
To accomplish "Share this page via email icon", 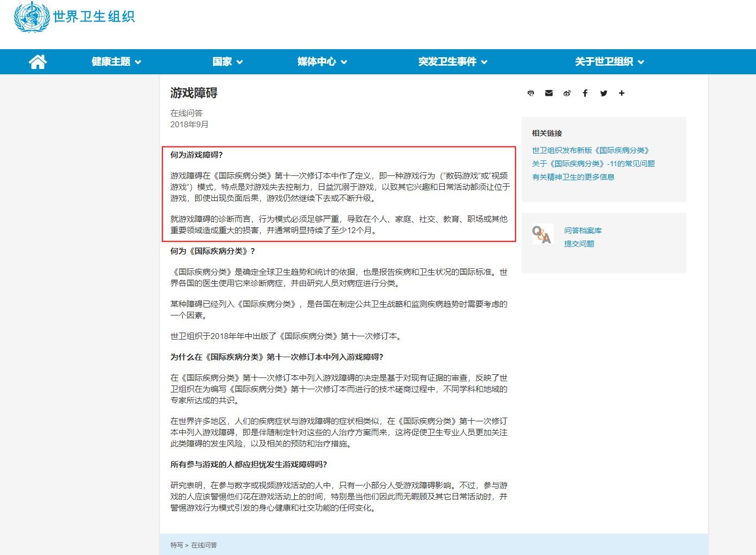I will (549, 93).
